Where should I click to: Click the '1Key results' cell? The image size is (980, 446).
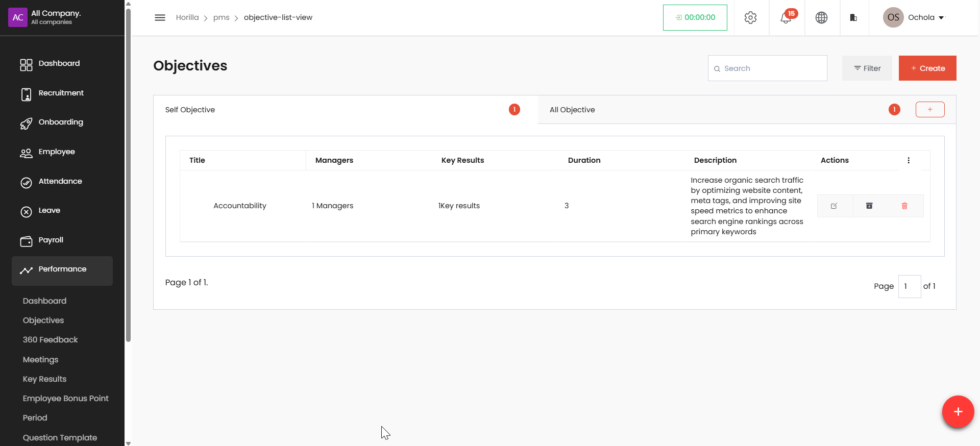point(459,206)
